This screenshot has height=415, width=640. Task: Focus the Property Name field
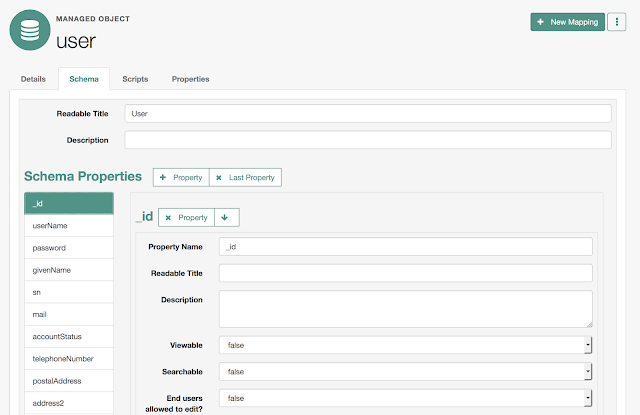click(x=405, y=247)
